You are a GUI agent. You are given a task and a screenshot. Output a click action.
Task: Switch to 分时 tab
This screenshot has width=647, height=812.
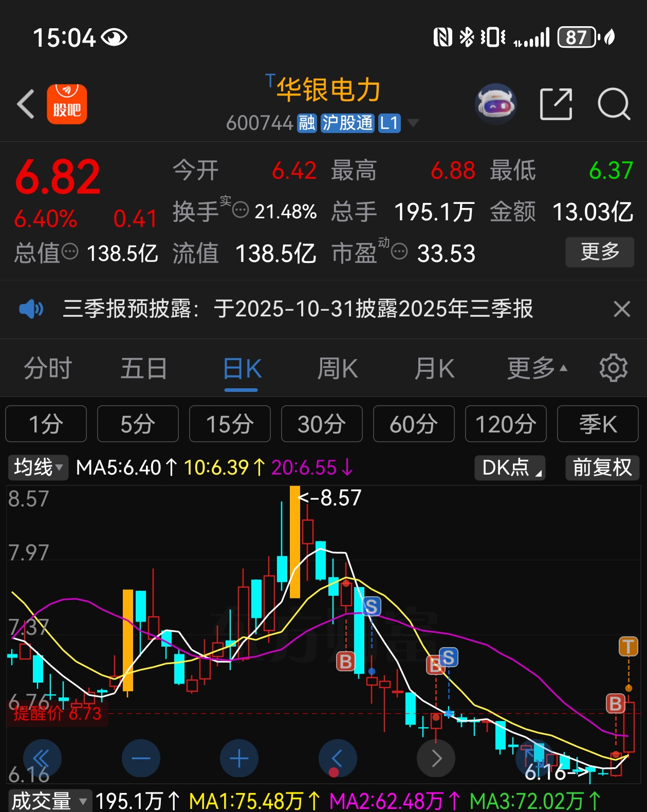click(x=48, y=369)
